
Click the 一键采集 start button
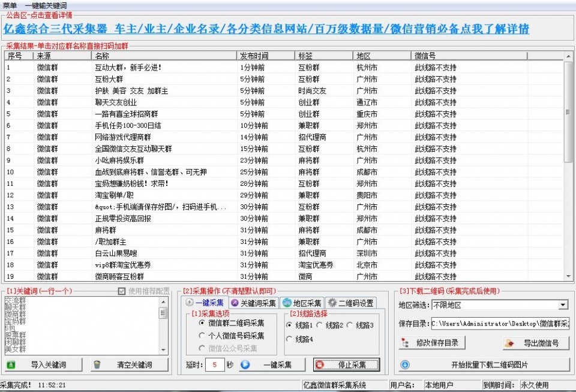click(272, 365)
